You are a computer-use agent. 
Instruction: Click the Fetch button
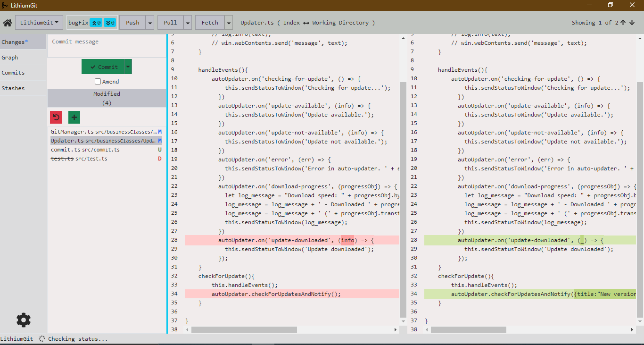tap(209, 23)
